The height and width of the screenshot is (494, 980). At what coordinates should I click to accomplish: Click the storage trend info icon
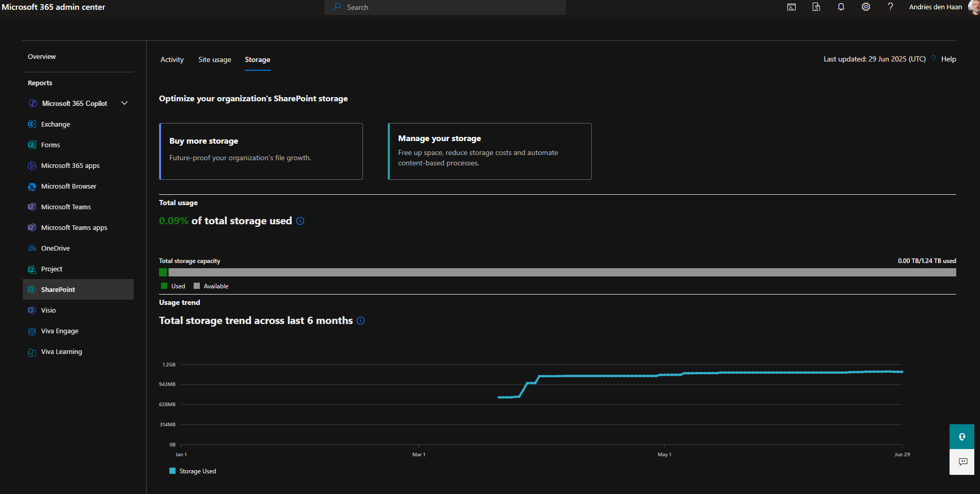tap(360, 320)
